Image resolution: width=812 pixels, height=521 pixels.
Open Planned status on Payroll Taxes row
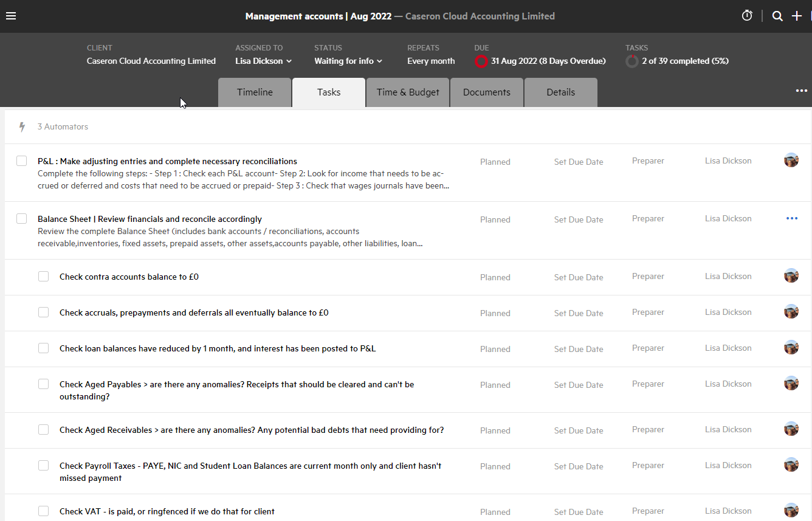(x=495, y=466)
